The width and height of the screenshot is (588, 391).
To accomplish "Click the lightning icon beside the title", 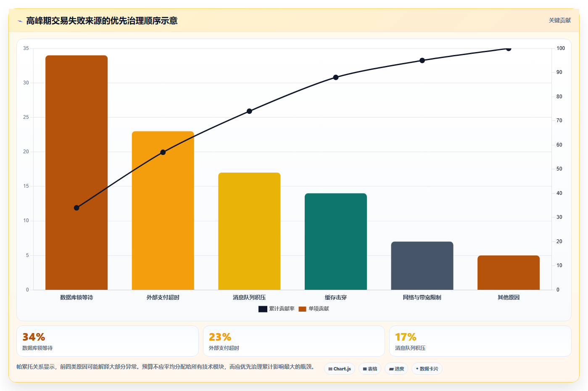I will pyautogui.click(x=20, y=21).
